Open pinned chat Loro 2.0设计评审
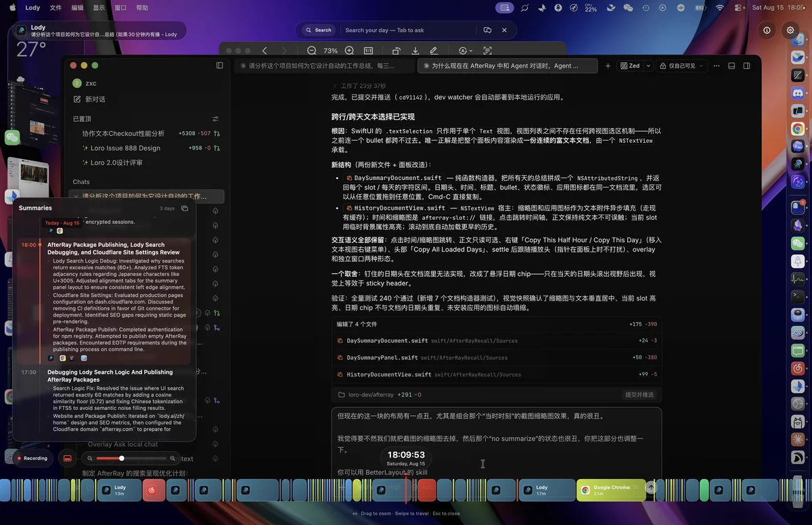Image resolution: width=812 pixels, height=525 pixels. coord(112,163)
